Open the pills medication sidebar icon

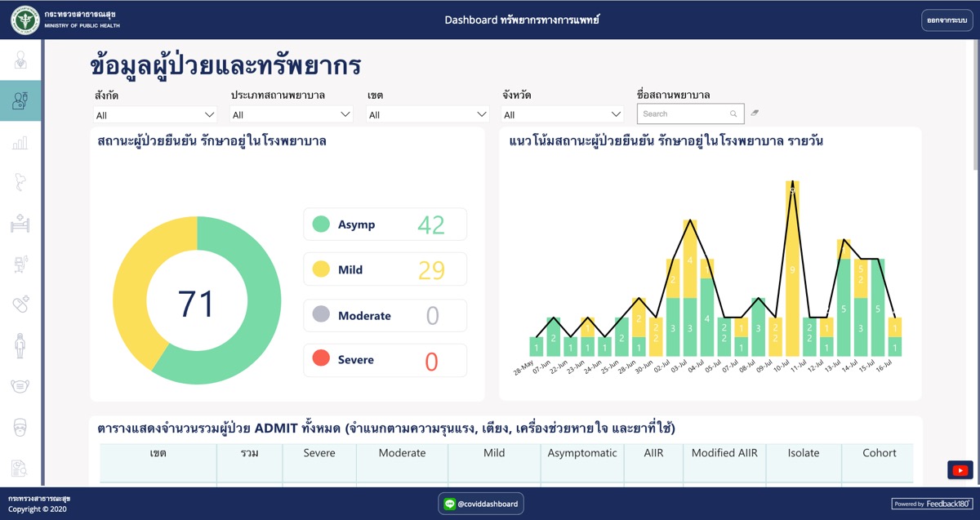(x=20, y=304)
